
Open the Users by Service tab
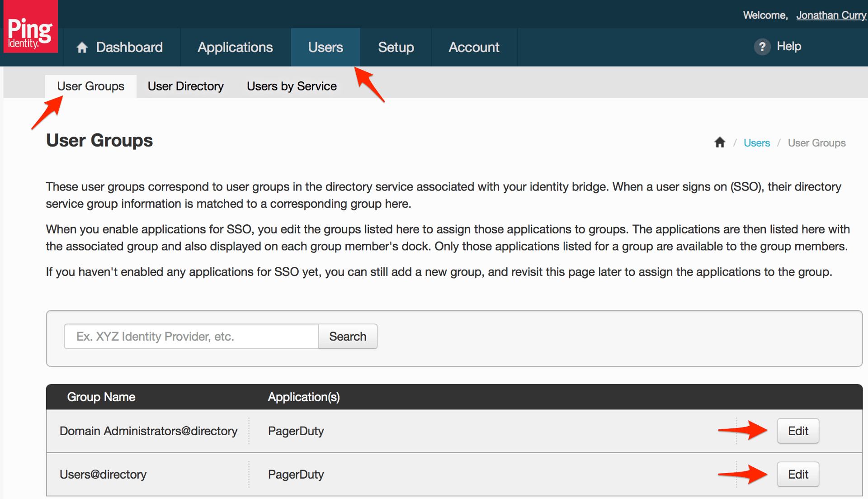pyautogui.click(x=292, y=86)
